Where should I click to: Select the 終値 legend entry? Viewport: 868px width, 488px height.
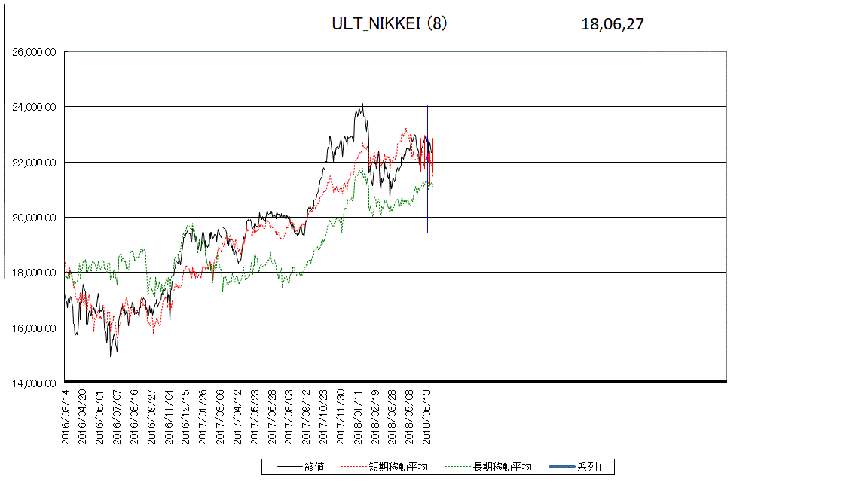(301, 467)
